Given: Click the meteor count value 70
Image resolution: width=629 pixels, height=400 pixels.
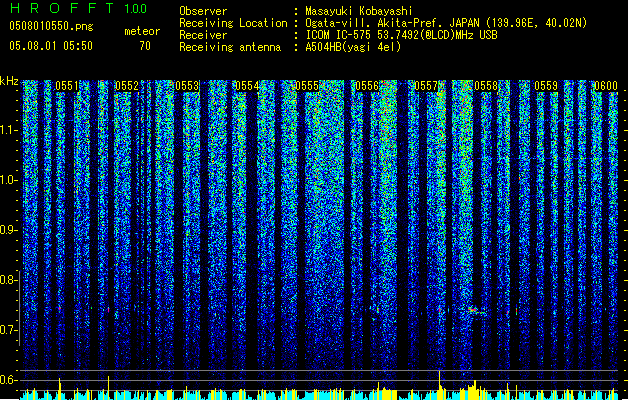Looking at the screenshot, I should pos(145,46).
